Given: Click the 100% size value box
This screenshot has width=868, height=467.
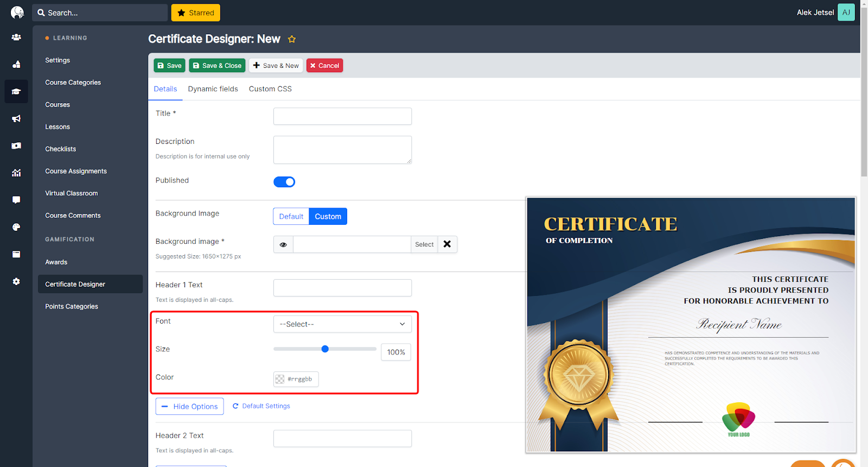Looking at the screenshot, I should pos(396,352).
